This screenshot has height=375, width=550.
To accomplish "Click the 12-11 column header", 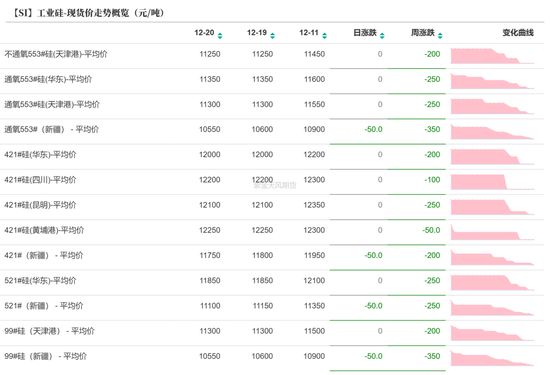I will coord(309,33).
